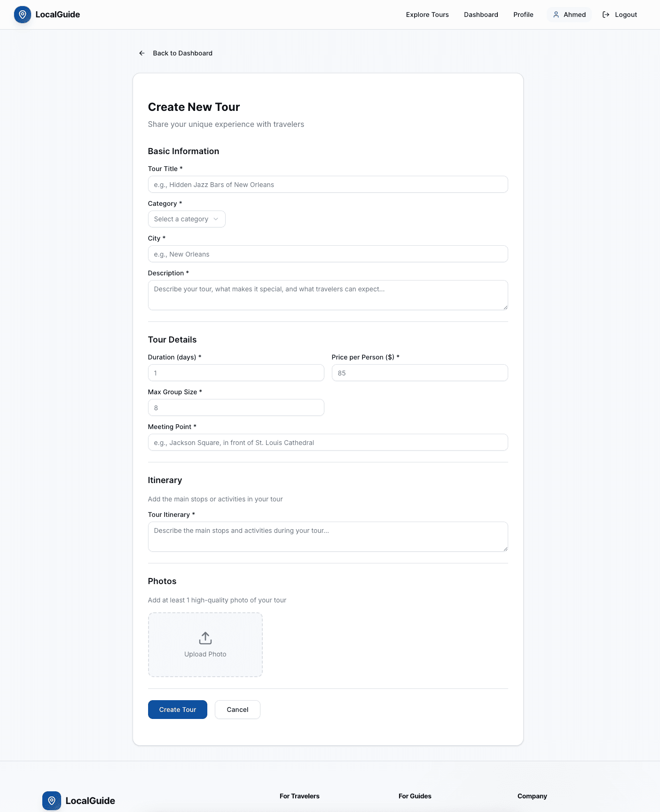Click the Price per Person field
This screenshot has height=812, width=660.
click(419, 373)
